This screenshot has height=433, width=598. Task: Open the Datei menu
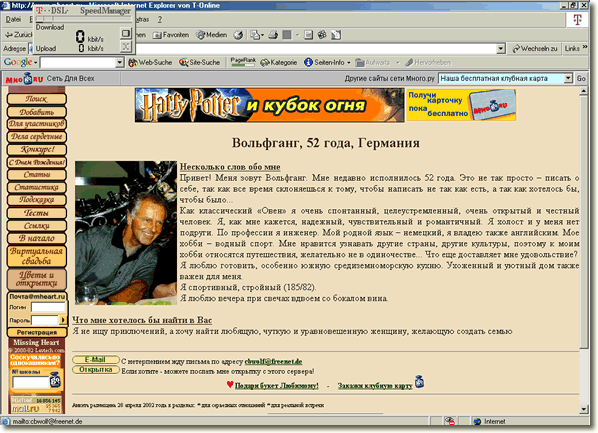(13, 19)
